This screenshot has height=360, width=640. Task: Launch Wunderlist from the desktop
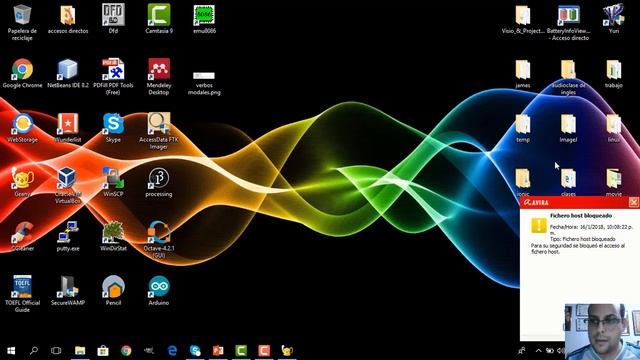[68, 128]
